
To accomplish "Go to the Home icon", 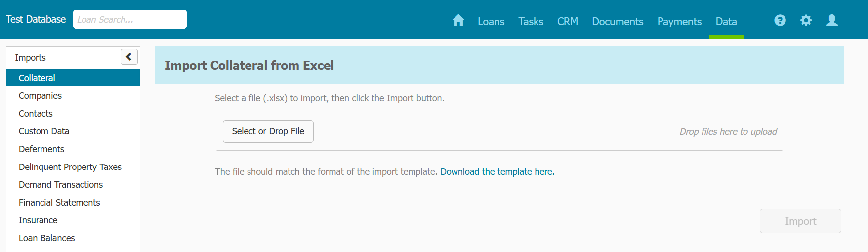I will click(x=458, y=21).
